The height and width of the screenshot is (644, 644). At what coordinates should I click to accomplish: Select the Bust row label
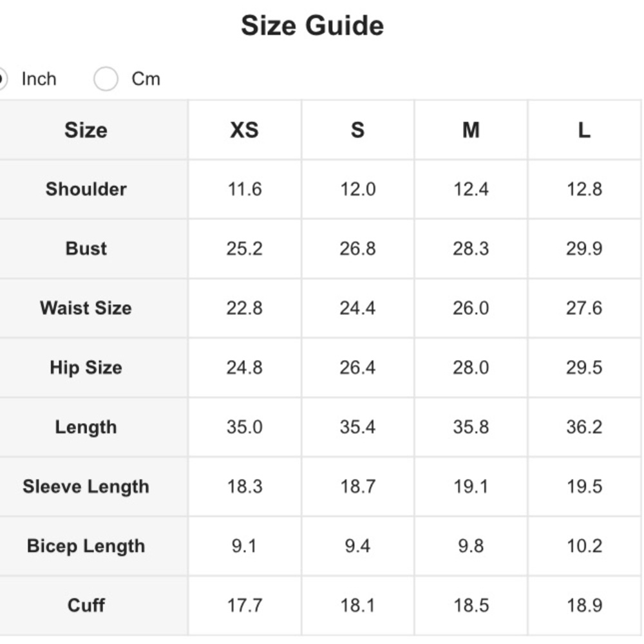click(86, 249)
